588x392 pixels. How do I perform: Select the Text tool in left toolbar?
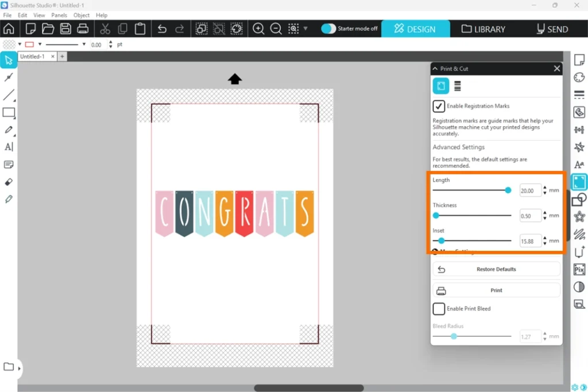click(x=9, y=147)
